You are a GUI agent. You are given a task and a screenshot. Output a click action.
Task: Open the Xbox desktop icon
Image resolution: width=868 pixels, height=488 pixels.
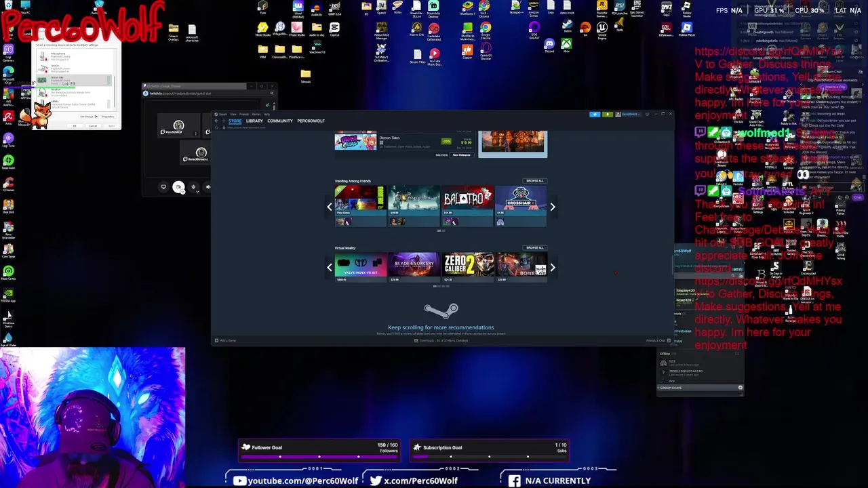coord(567,46)
